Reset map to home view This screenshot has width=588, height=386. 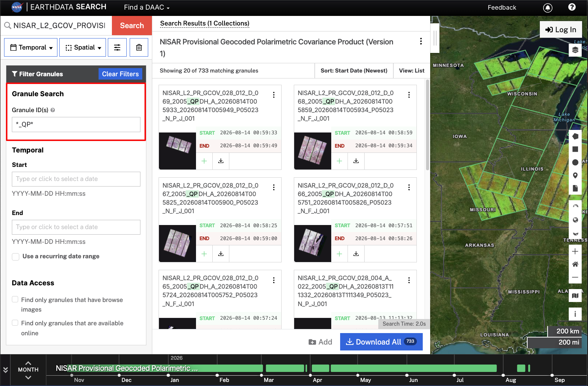[x=575, y=264]
